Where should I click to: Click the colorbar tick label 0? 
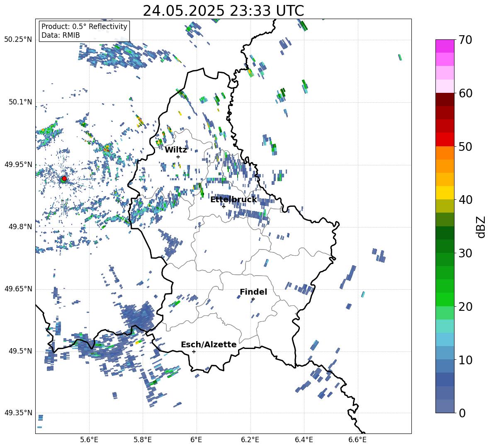coord(462,413)
